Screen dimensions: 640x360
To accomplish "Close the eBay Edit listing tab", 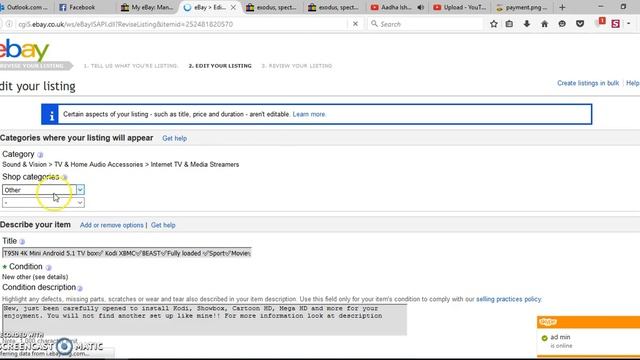I will coord(233,7).
